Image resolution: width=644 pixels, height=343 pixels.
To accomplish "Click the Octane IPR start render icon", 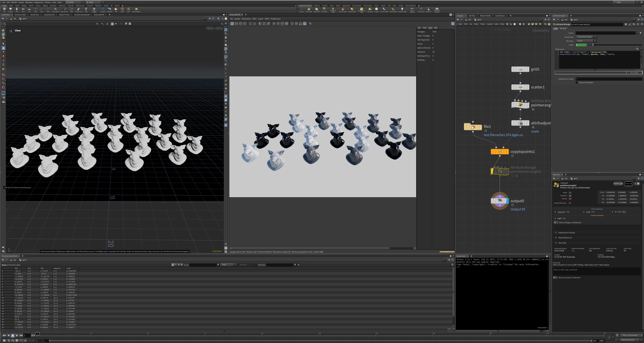I will tap(232, 23).
